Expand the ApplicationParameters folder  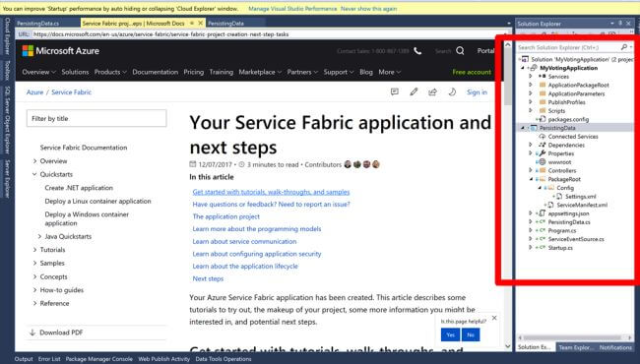531,93
